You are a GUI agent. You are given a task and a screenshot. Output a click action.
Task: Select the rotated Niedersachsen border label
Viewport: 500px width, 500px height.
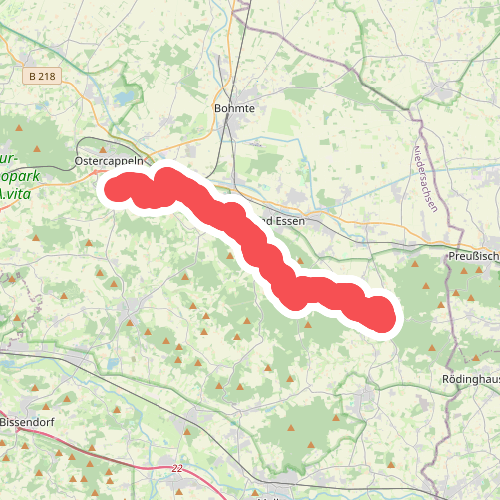(425, 179)
